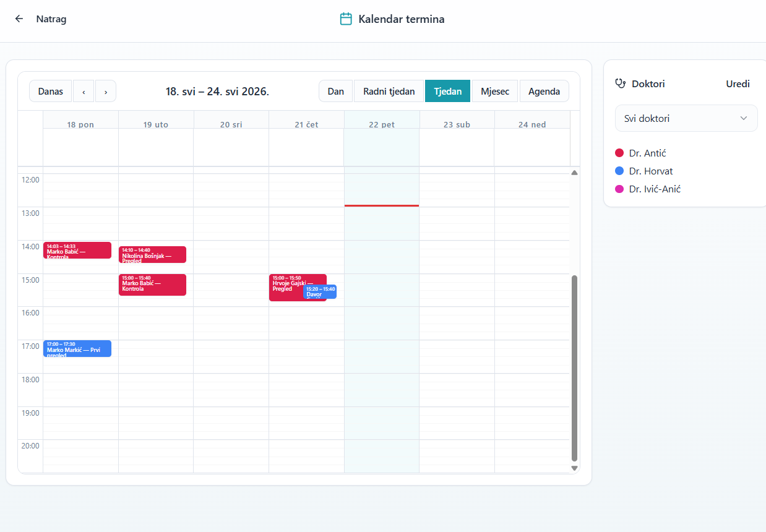
Task: Switch to Agenda view
Action: click(x=544, y=92)
